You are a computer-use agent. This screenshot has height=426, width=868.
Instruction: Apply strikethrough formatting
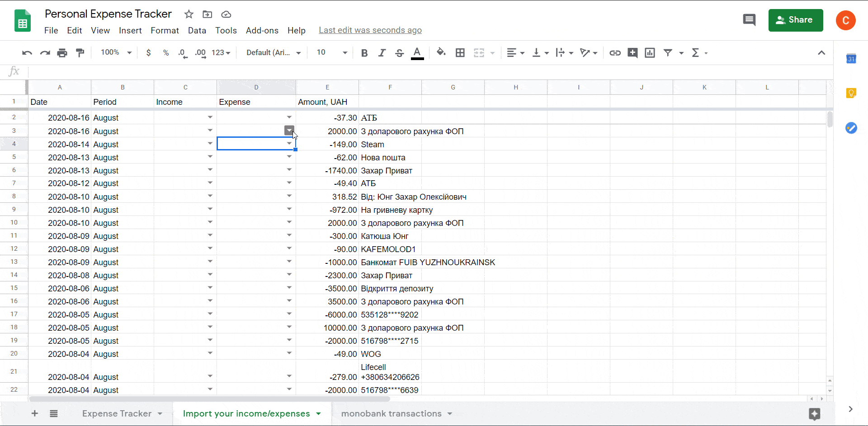(x=399, y=52)
